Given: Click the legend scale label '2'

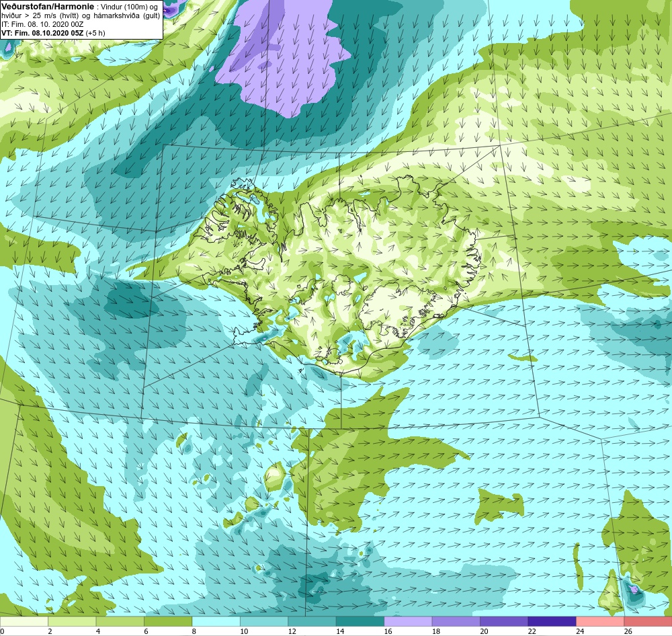Looking at the screenshot, I should 50,631.
